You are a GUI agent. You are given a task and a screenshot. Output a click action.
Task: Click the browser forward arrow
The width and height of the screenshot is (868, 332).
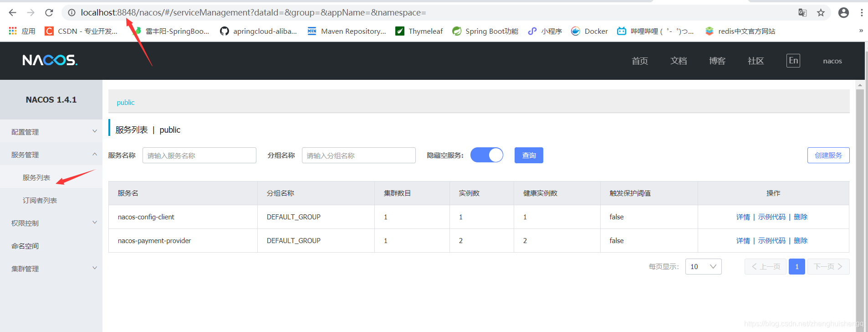[31, 13]
